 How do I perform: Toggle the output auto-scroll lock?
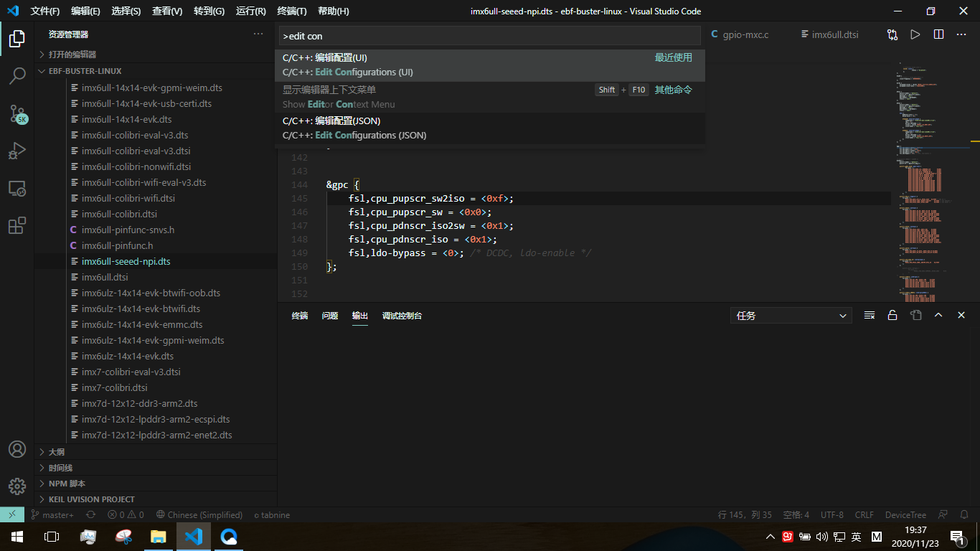(892, 315)
